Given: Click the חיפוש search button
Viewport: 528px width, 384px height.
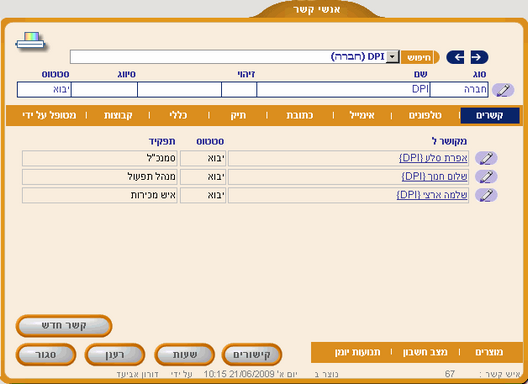Looking at the screenshot, I should coord(420,57).
